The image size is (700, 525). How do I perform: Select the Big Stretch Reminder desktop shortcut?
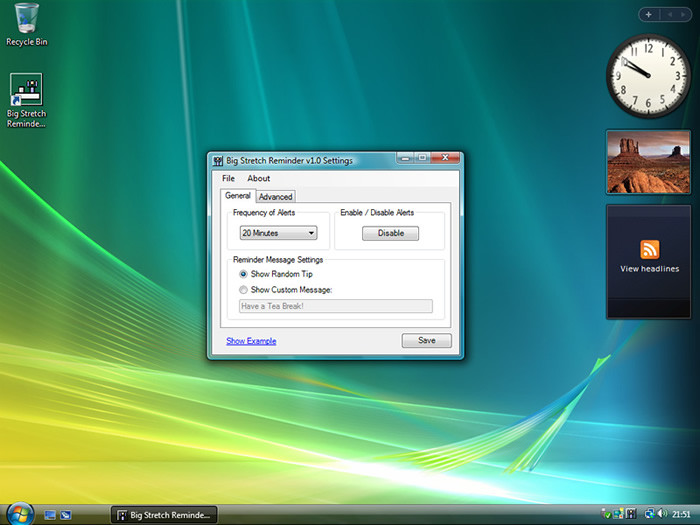[x=26, y=100]
